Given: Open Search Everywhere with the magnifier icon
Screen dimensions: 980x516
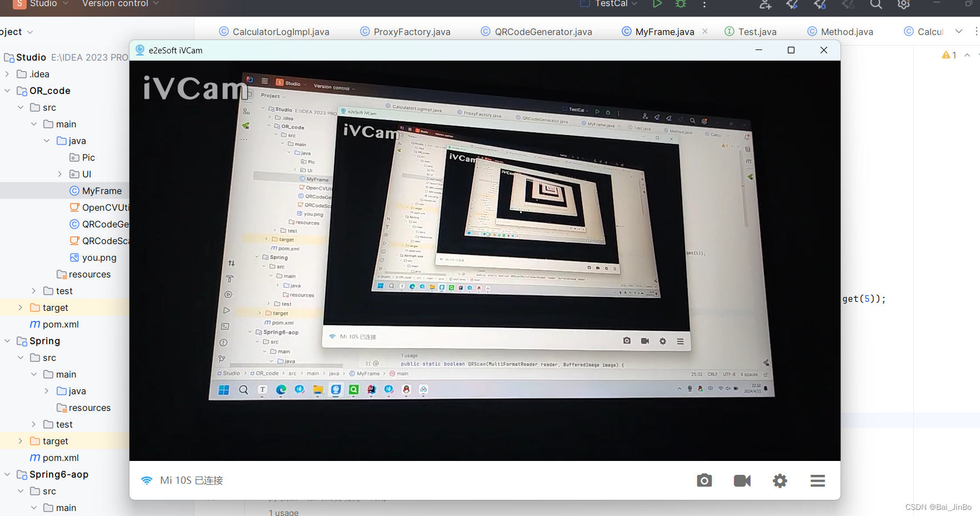Looking at the screenshot, I should pos(876,4).
